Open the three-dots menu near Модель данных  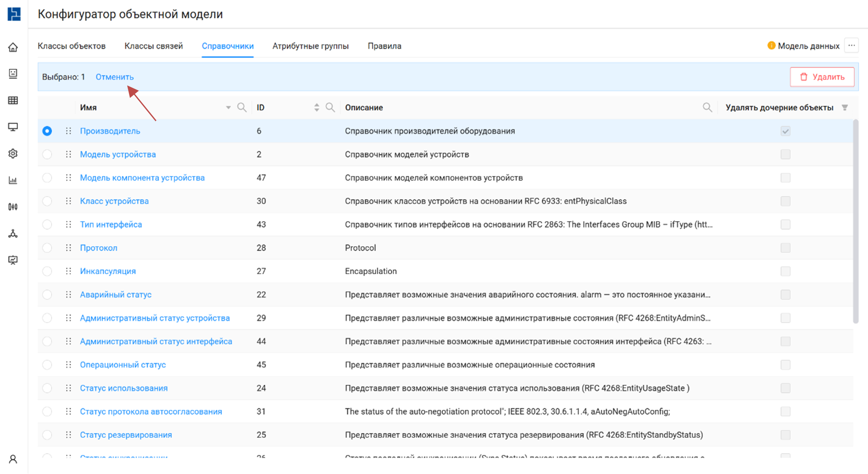[851, 45]
